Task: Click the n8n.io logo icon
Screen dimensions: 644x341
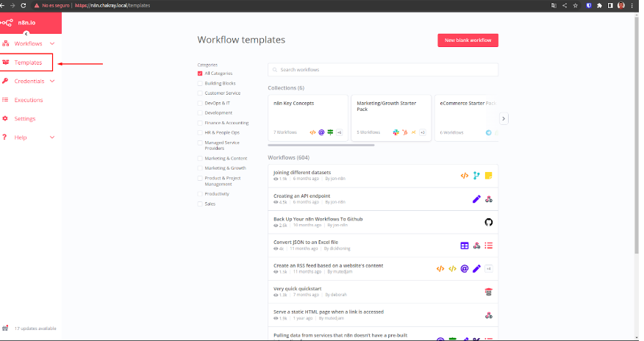Action: (7, 24)
